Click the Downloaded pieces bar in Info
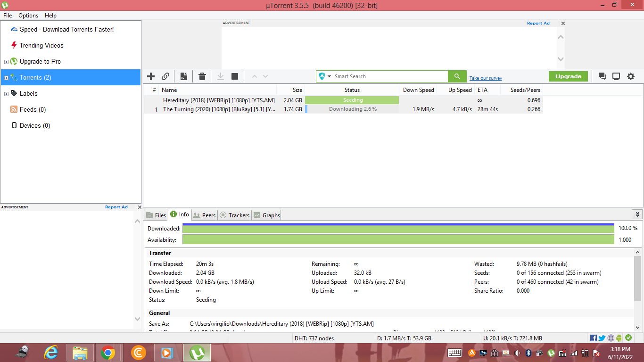This screenshot has width=644, height=362. pyautogui.click(x=398, y=228)
